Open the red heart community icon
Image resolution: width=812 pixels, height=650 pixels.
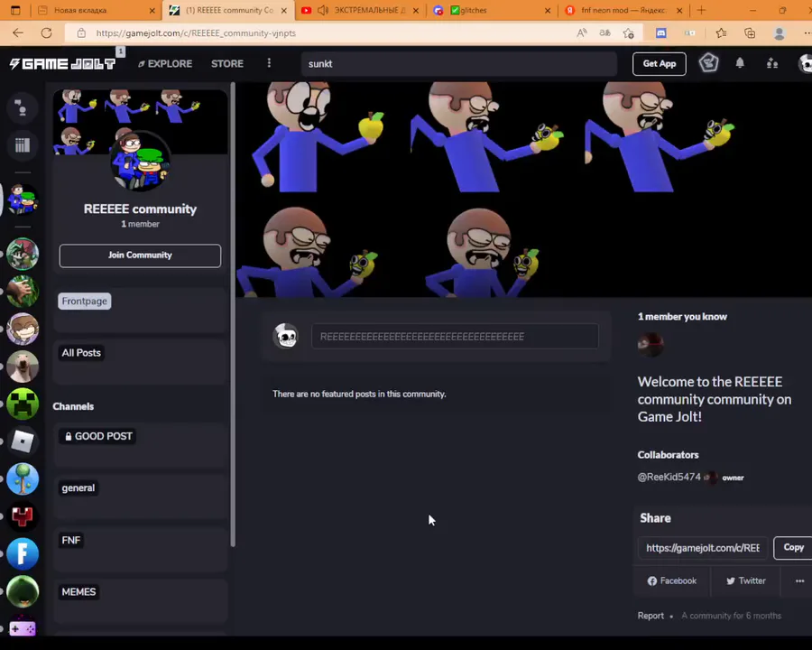point(23,516)
